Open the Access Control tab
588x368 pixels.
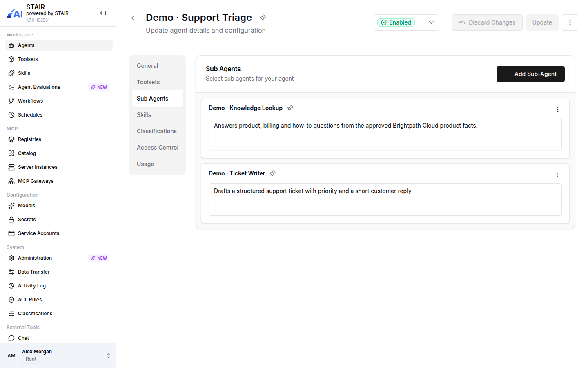click(158, 148)
